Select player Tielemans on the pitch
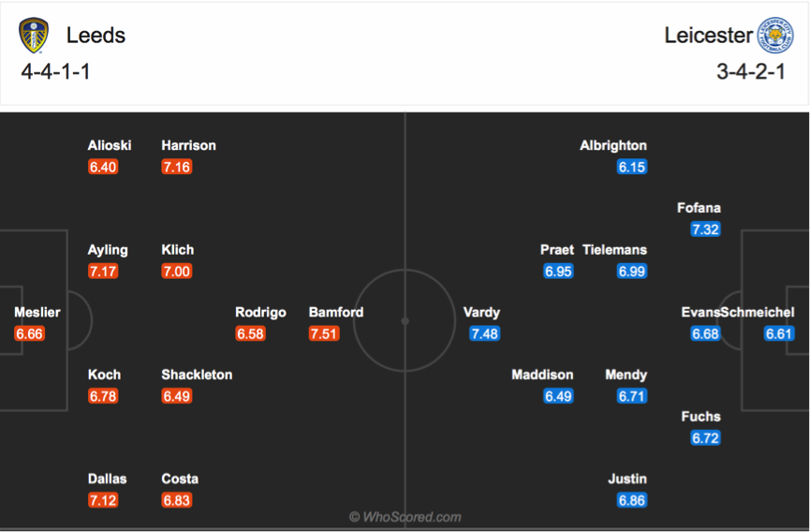 [x=614, y=250]
